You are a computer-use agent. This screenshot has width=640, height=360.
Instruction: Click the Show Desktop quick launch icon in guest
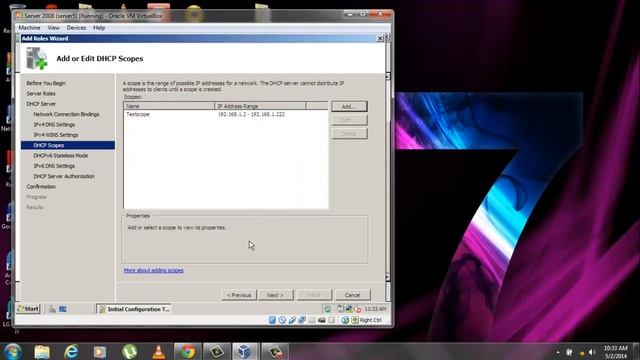coord(62,309)
